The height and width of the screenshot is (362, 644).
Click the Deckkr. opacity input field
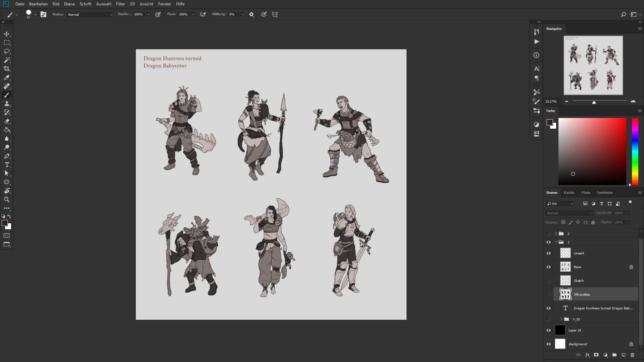139,14
